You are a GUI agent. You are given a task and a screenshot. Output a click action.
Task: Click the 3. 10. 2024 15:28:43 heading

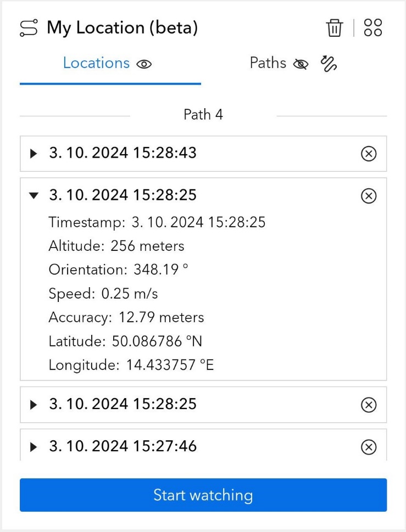click(x=123, y=153)
